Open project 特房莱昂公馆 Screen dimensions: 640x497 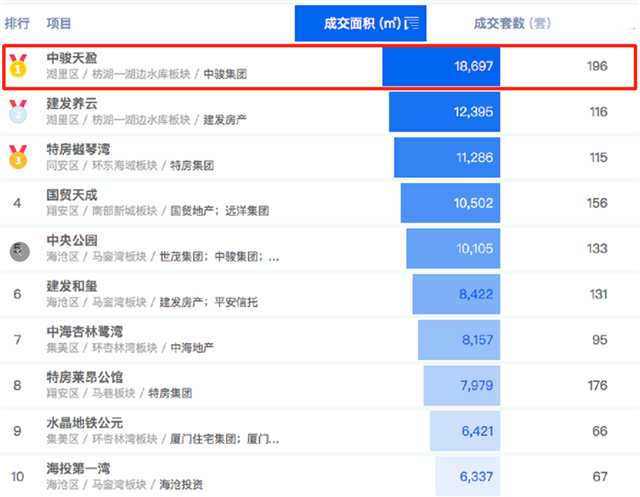84,377
